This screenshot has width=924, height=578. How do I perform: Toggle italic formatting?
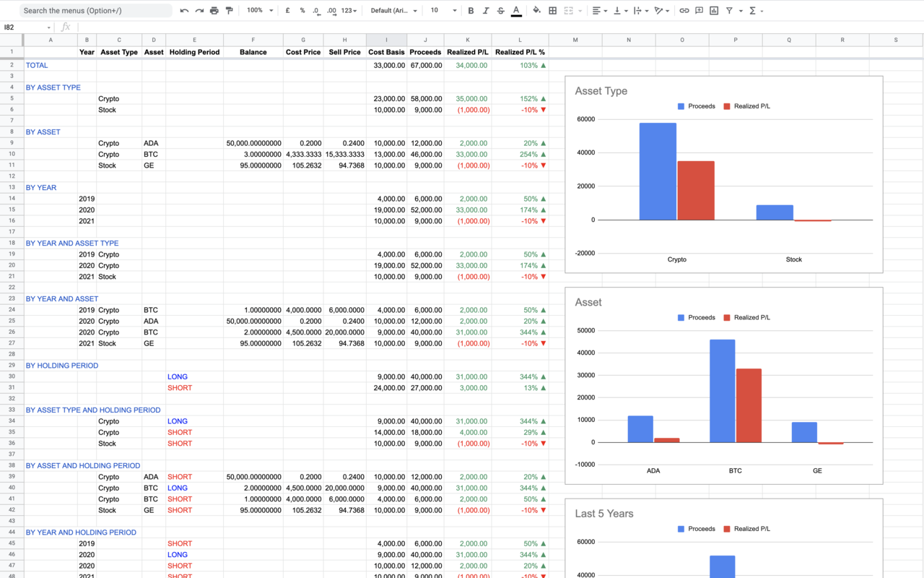pos(486,11)
